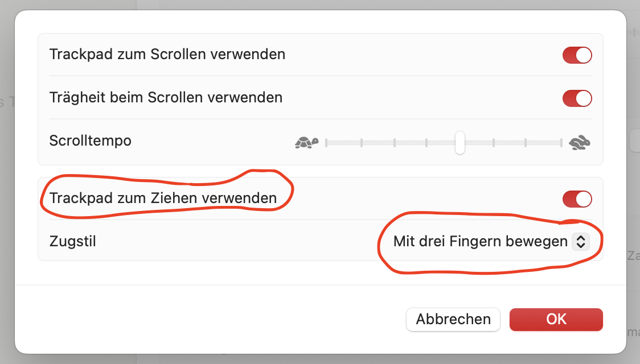
Task: Click the tick just right of slider thumb
Action: [x=494, y=142]
